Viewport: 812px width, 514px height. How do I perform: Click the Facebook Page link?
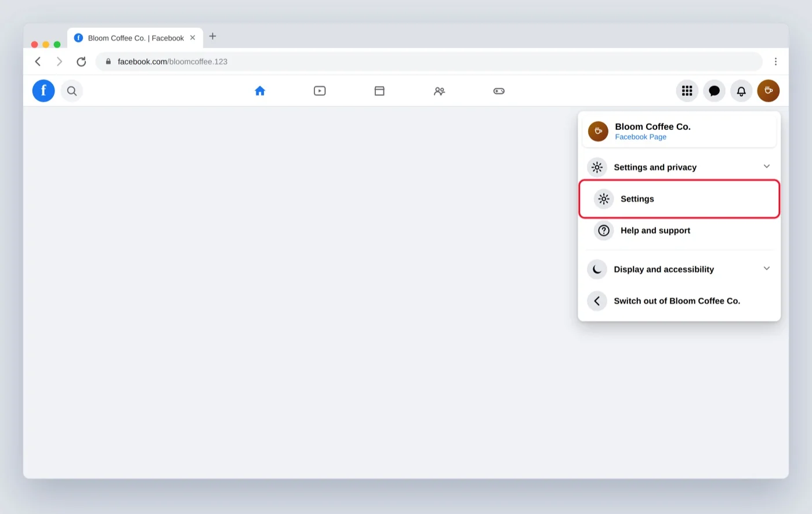click(x=641, y=137)
